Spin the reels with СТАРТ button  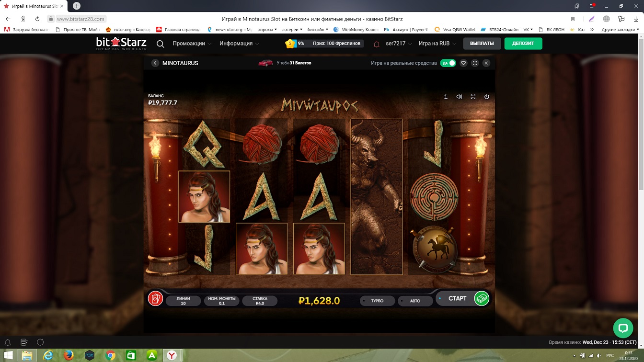pos(457,298)
